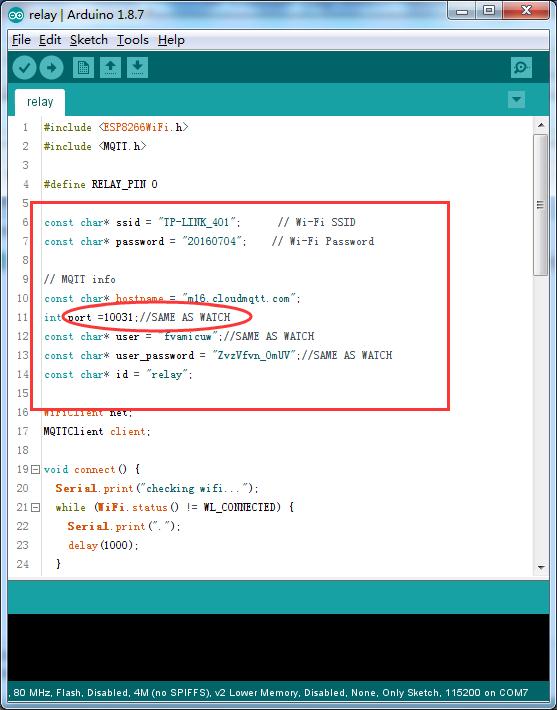Click the // MQTT info comment

pyautogui.click(x=80, y=279)
